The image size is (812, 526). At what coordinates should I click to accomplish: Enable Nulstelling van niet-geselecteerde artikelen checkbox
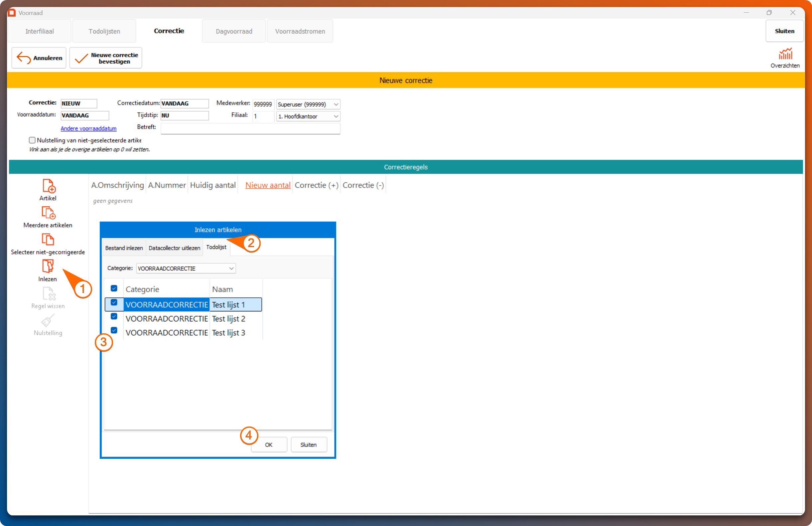pyautogui.click(x=32, y=140)
